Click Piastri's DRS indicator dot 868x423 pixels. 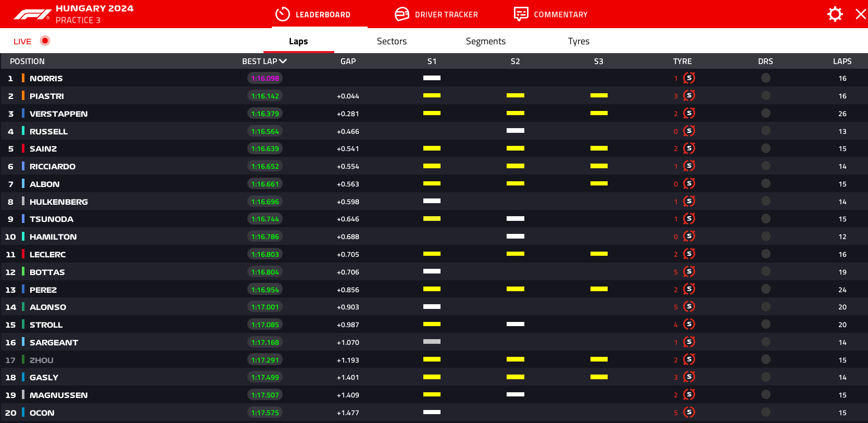765,96
